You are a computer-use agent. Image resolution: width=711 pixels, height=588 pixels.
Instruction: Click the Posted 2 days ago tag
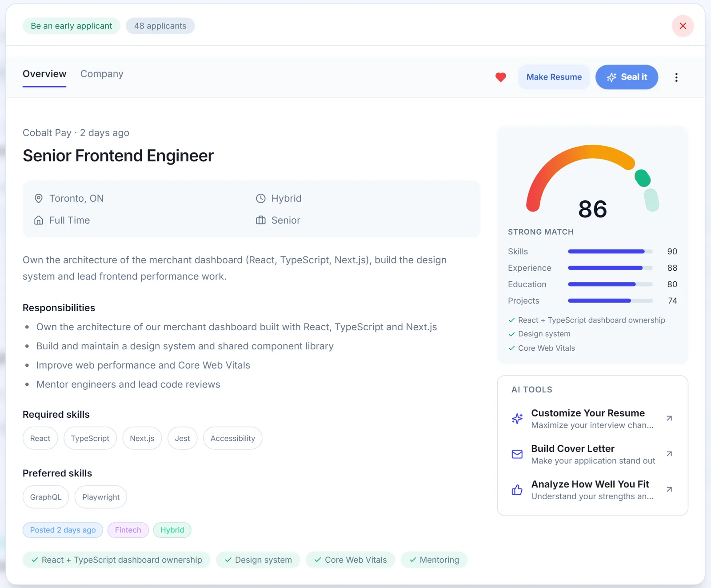(63, 530)
